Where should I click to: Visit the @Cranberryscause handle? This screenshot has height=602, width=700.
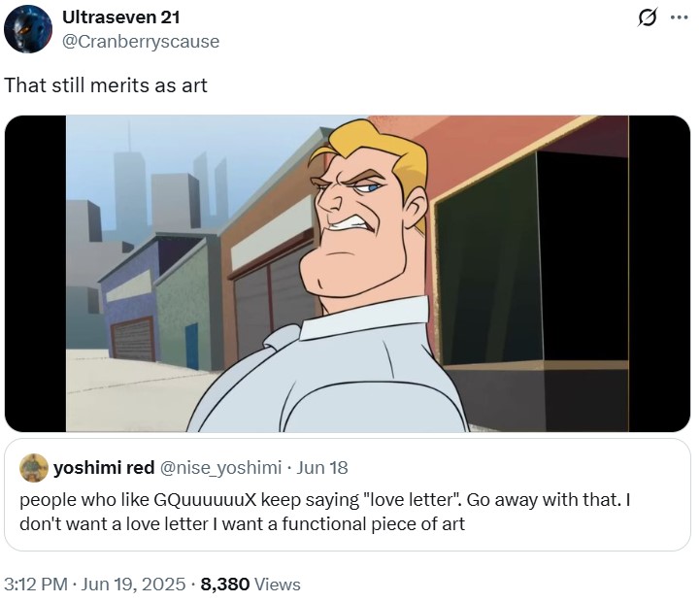[140, 41]
